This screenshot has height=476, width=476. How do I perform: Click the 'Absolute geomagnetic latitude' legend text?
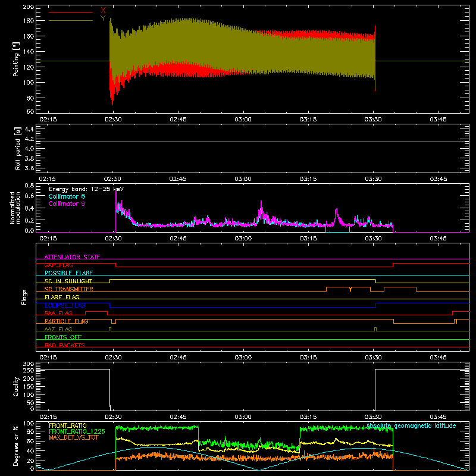click(411, 425)
